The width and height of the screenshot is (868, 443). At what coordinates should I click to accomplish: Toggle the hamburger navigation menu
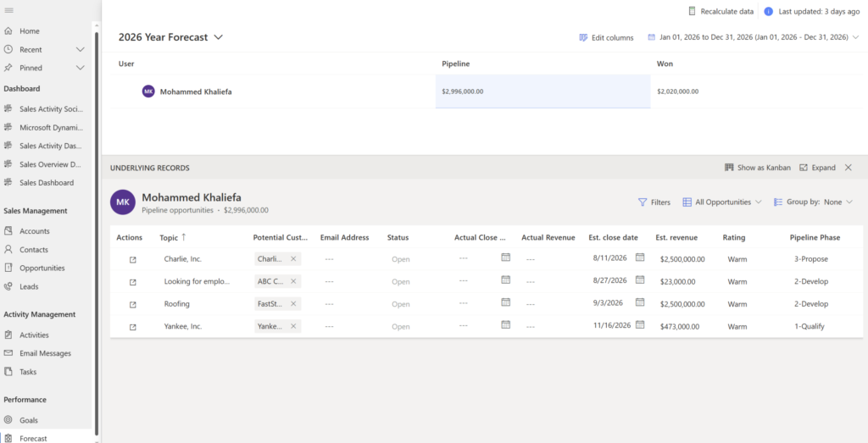8,10
